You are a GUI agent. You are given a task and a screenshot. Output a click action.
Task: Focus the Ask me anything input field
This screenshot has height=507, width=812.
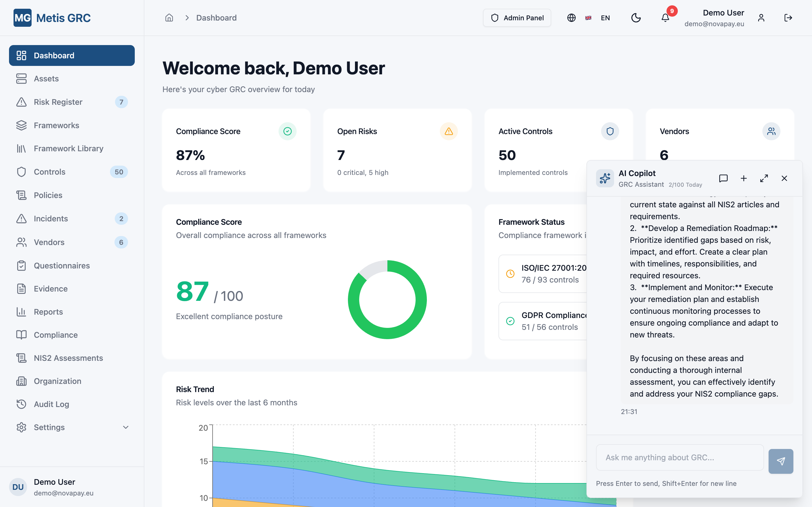click(x=679, y=457)
